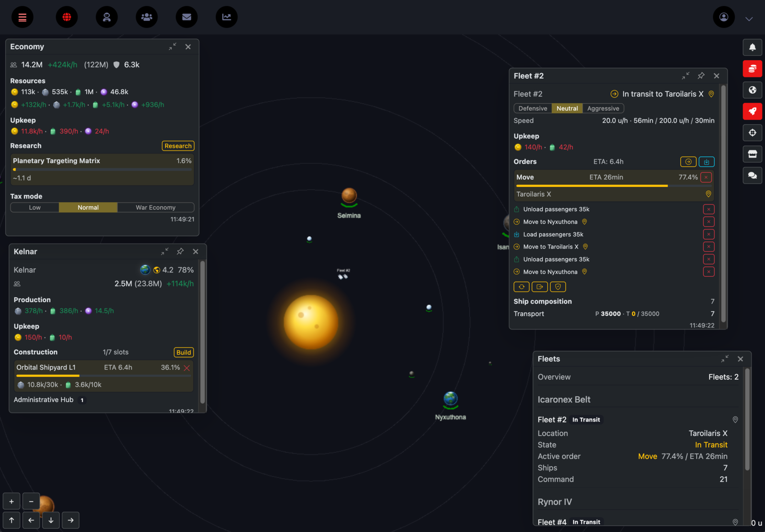
Task: Open the crosshair target sidebar button
Action: 753,133
